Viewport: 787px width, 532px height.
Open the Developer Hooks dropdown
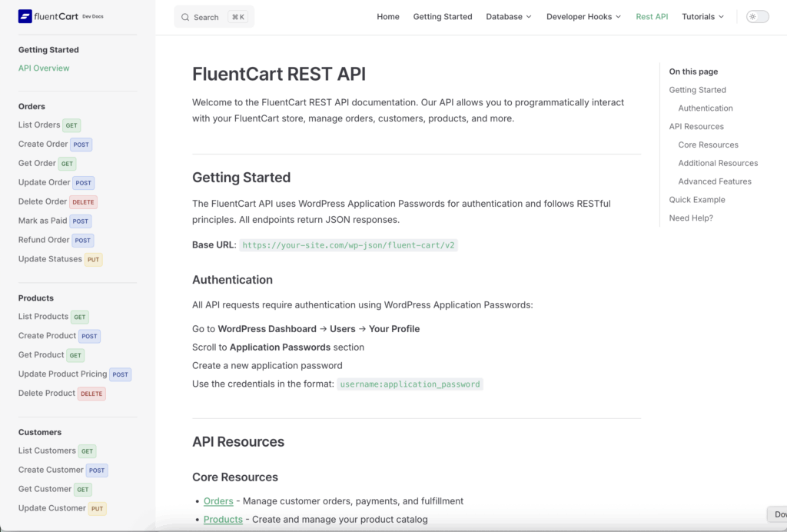(583, 17)
